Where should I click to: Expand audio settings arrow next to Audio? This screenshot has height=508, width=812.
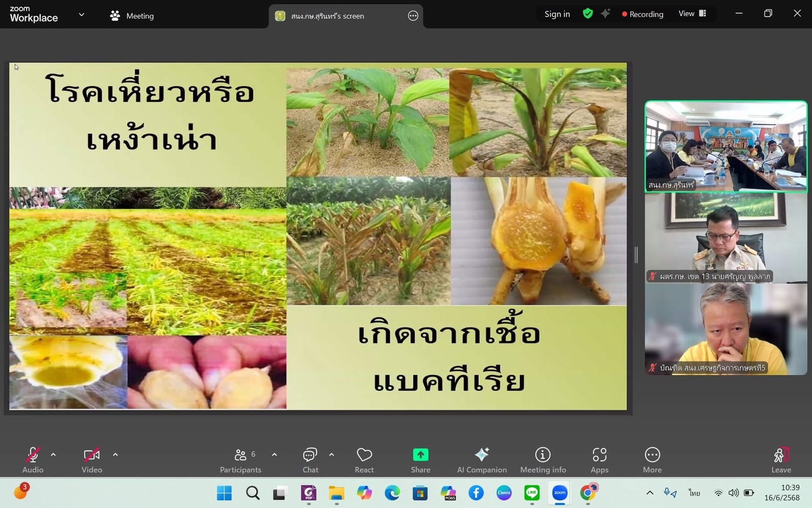coord(53,455)
